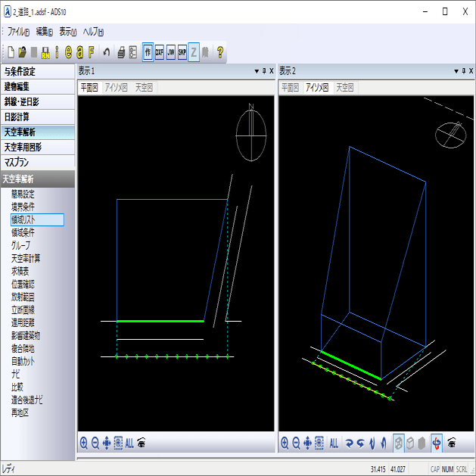Switch 表示2 to the 平面図 tab
The height and width of the screenshot is (476, 476).
tap(291, 88)
